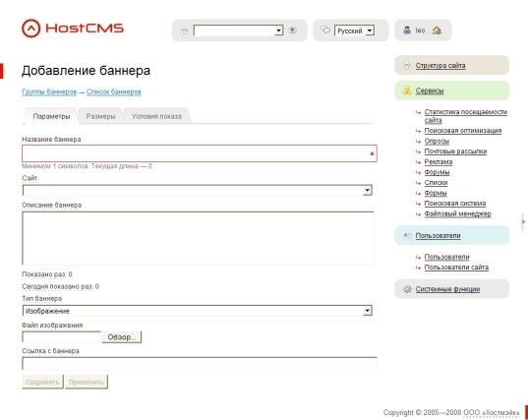Follow the Группы баннеров breadcrumb link
Screen dimensions: 528x420
click(x=49, y=91)
